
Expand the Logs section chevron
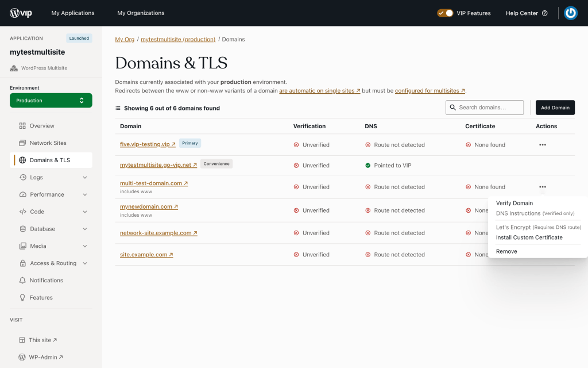pos(85,178)
